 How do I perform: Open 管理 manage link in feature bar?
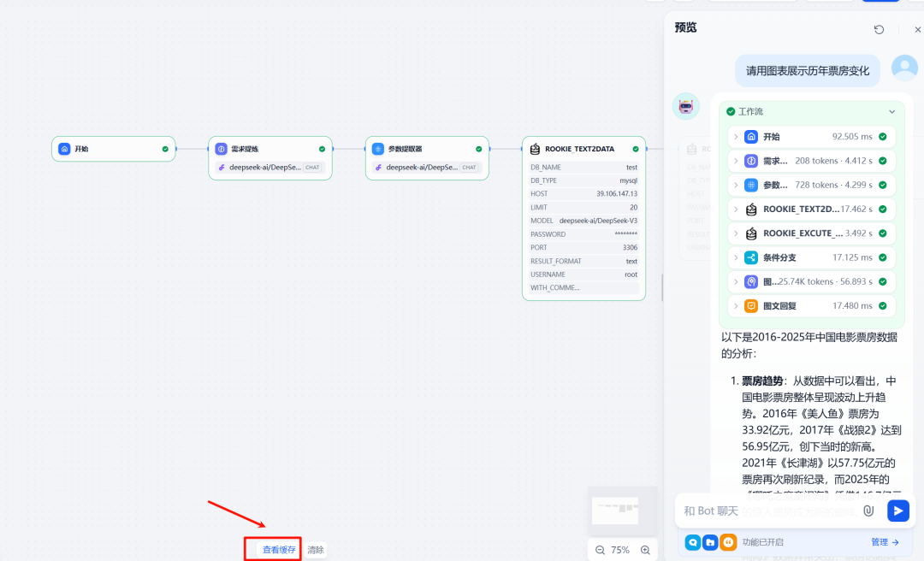click(x=885, y=542)
